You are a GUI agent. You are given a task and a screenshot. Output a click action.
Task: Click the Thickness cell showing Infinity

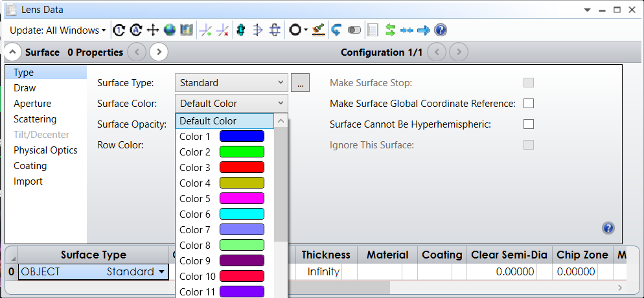point(323,272)
